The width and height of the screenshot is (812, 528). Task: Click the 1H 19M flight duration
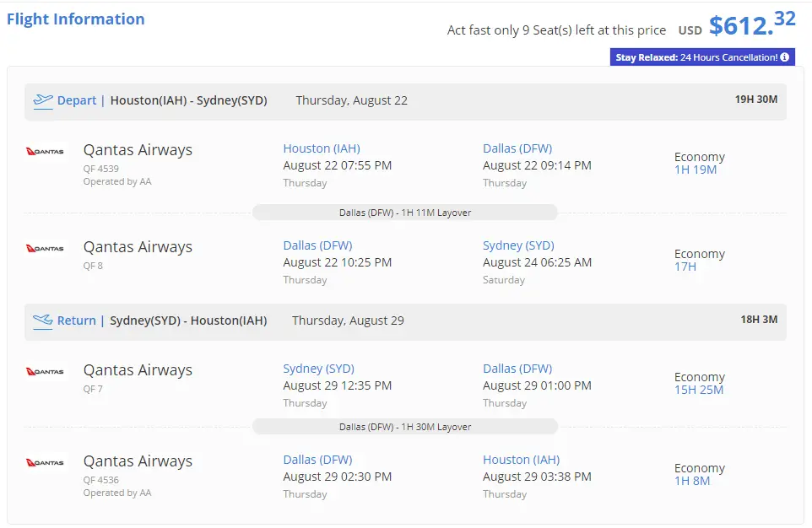pyautogui.click(x=695, y=170)
